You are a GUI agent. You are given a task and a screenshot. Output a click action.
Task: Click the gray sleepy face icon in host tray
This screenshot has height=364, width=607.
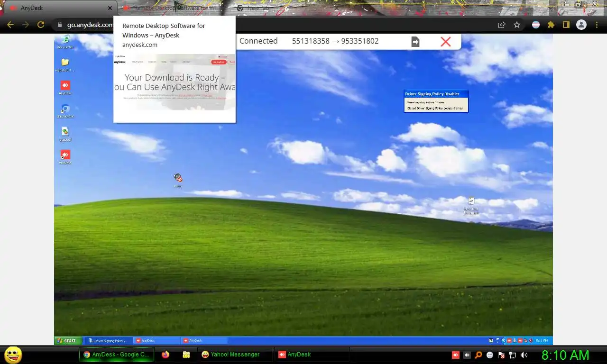pos(490,355)
